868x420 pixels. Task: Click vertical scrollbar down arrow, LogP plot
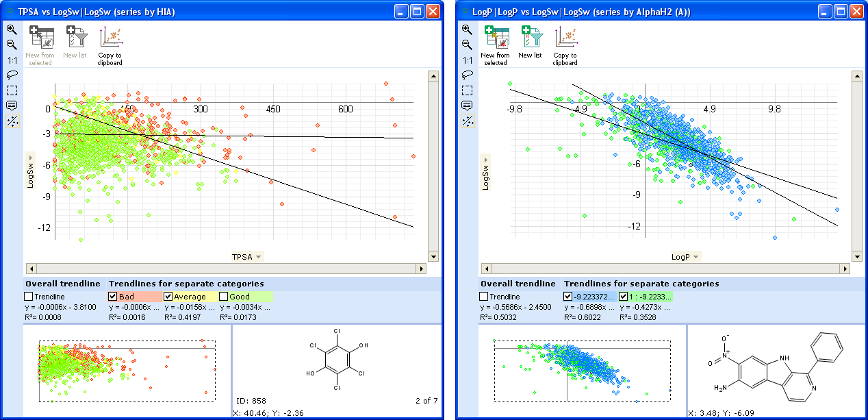[x=857, y=257]
